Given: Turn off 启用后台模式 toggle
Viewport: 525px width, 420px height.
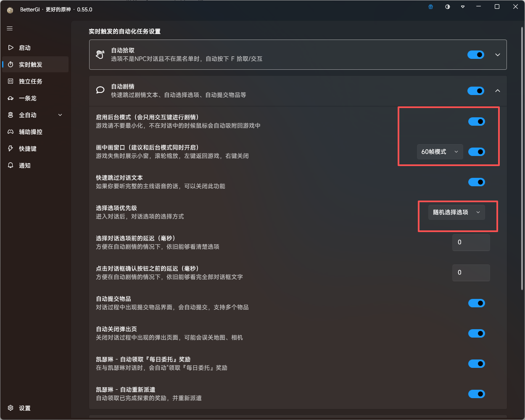Looking at the screenshot, I should tap(476, 122).
